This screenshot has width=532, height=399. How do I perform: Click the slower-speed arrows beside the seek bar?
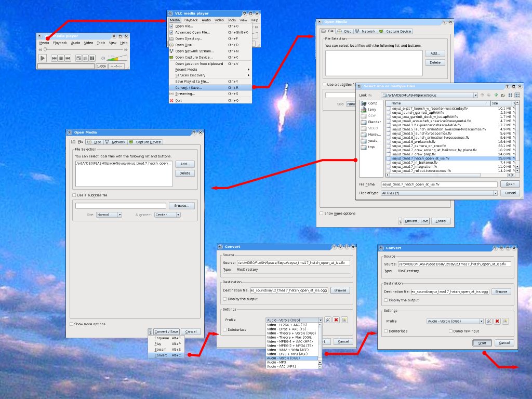(x=41, y=50)
